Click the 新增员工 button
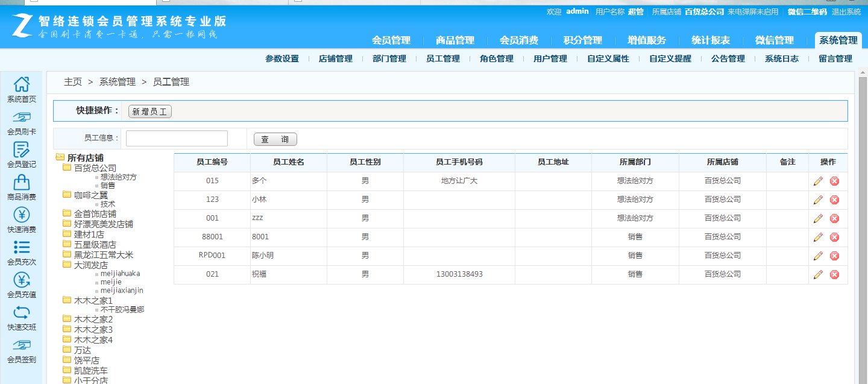This screenshot has height=384, width=868. point(149,111)
